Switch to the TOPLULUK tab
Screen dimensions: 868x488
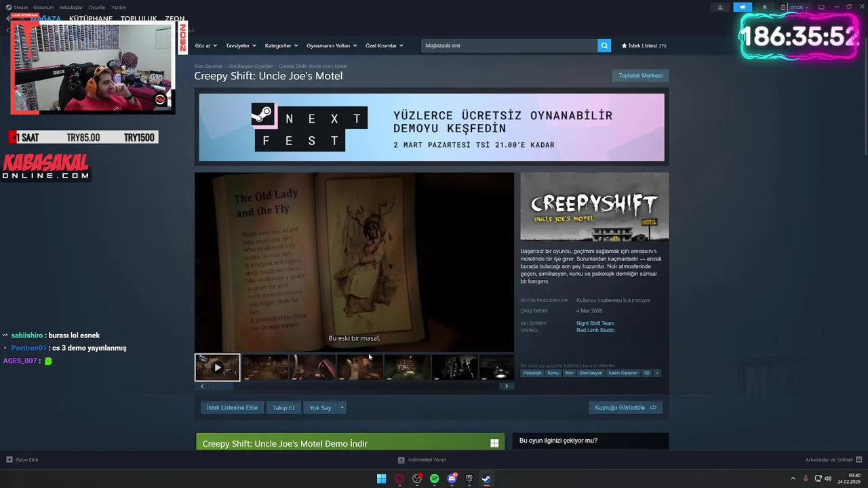click(138, 19)
